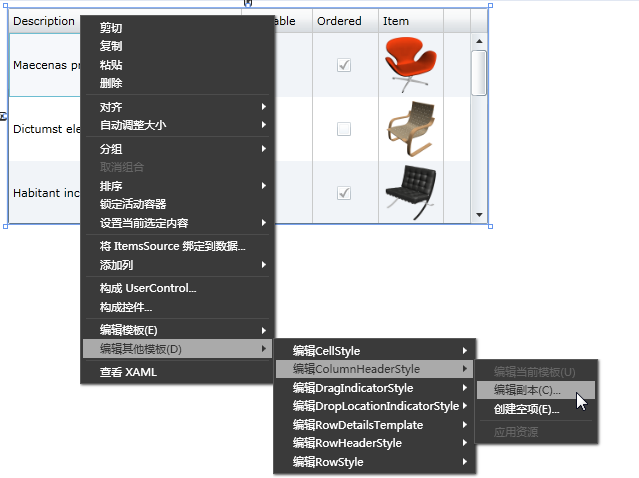Click the scrollbar down arrow
The height and width of the screenshot is (478, 639).
pyautogui.click(x=479, y=215)
